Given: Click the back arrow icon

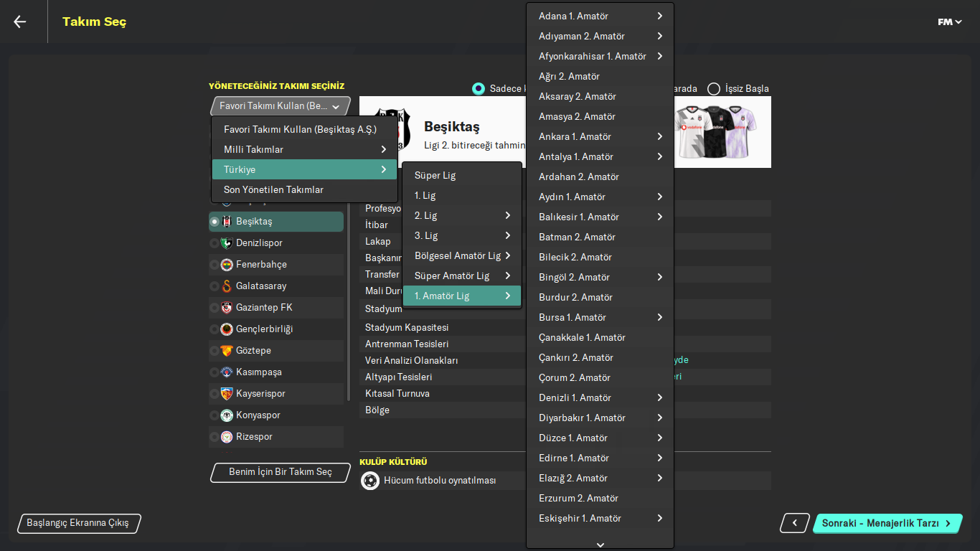Looking at the screenshot, I should tap(20, 22).
